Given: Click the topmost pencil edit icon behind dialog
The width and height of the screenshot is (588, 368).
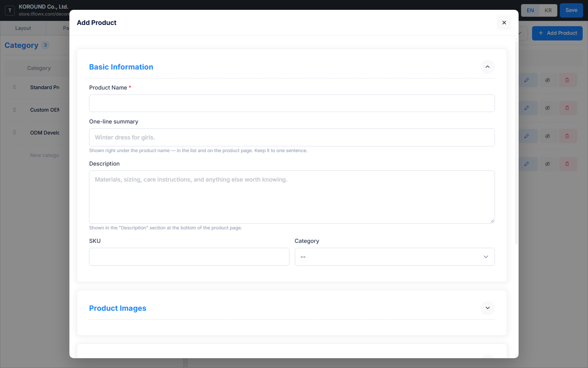Looking at the screenshot, I should 527,80.
